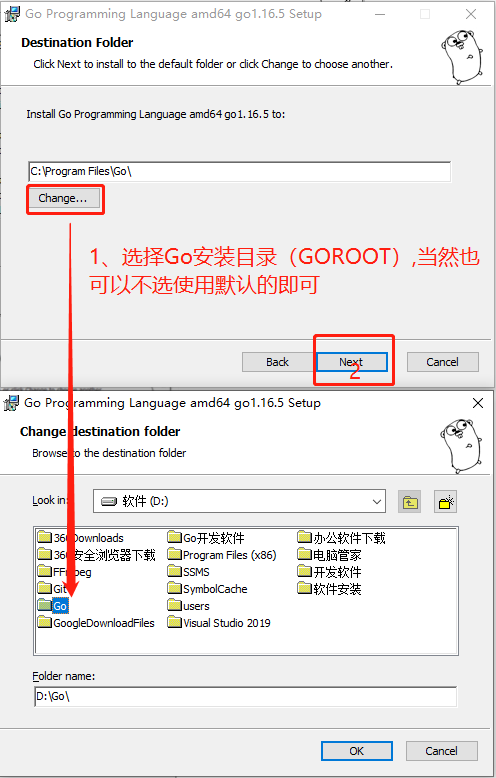Click the Change... button
496x778 pixels.
pos(63,198)
